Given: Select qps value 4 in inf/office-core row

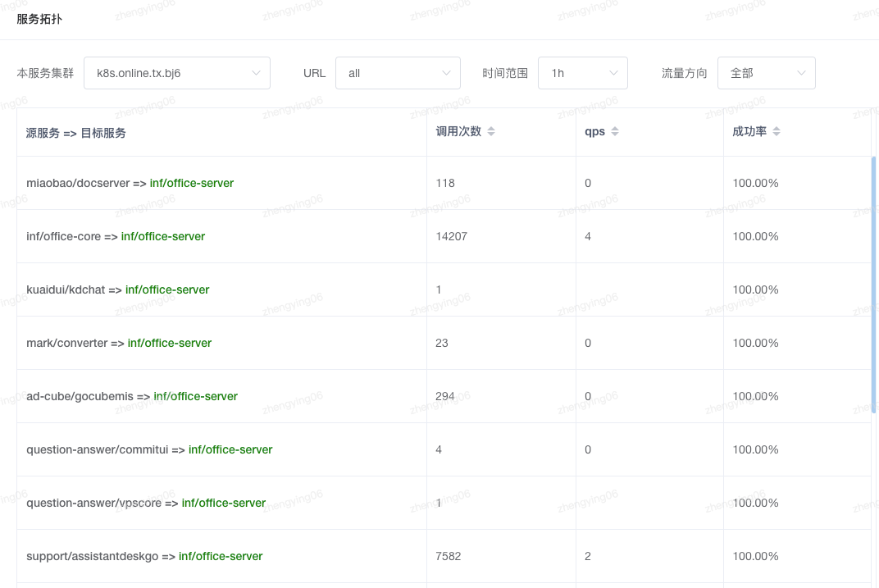Looking at the screenshot, I should pos(587,236).
